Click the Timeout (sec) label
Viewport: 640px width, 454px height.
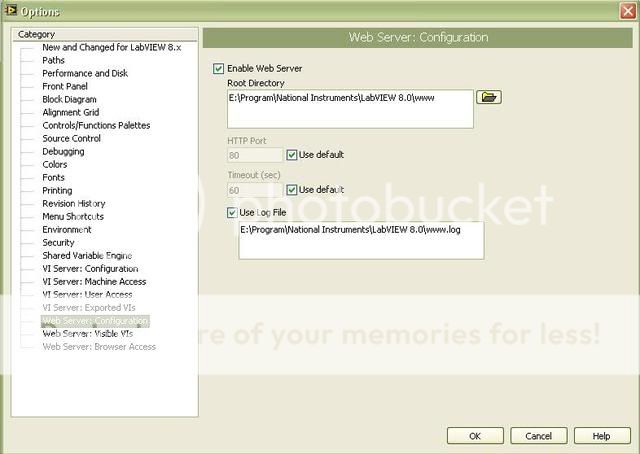[253, 175]
